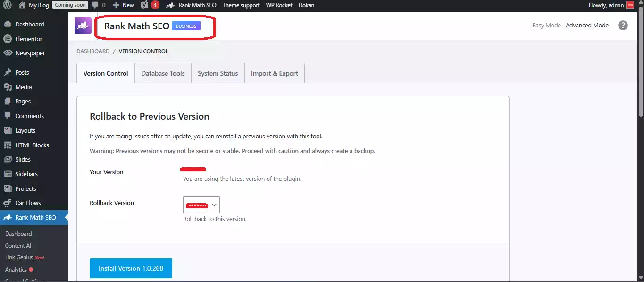This screenshot has height=282, width=644.
Task: Click the HTML Blocks sidebar icon
Action: coord(8,145)
